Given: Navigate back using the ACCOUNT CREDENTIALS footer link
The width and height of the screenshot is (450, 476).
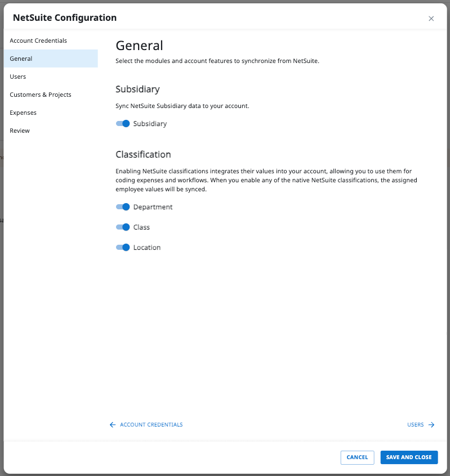Looking at the screenshot, I should click(x=151, y=425).
